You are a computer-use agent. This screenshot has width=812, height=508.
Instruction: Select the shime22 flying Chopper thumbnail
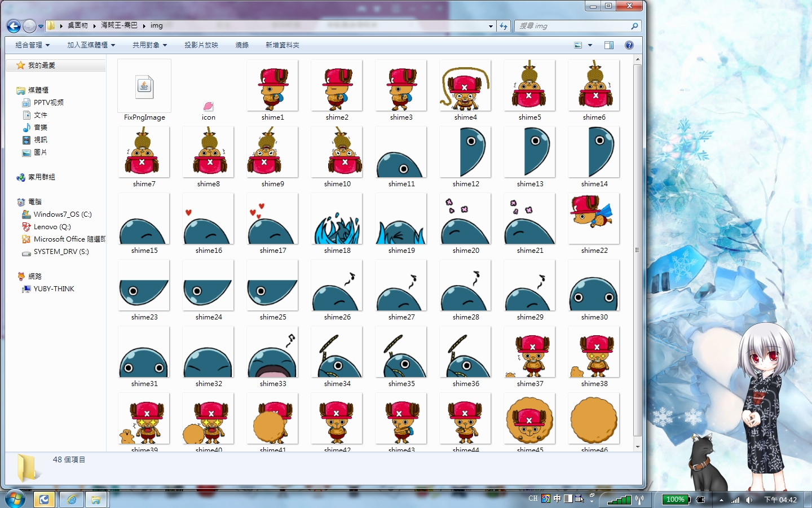pos(594,219)
